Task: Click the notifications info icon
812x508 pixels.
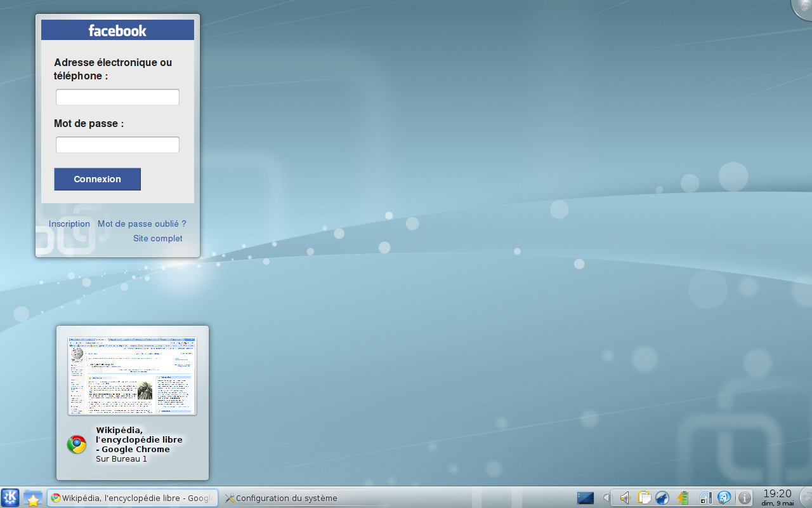Action: point(745,498)
